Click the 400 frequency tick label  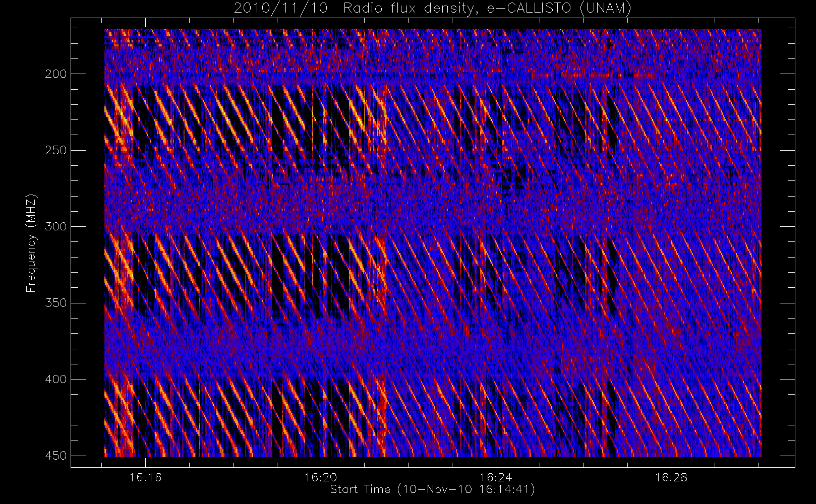55,379
